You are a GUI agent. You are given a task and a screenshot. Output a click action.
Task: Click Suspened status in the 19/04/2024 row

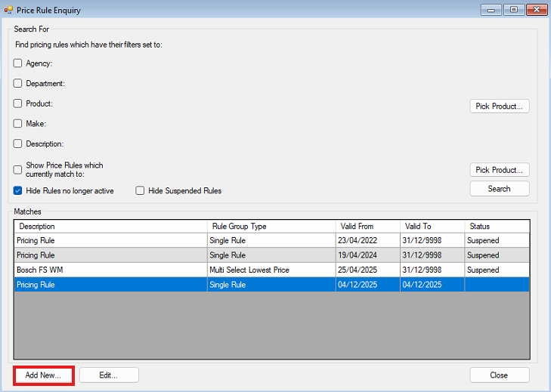(x=497, y=255)
